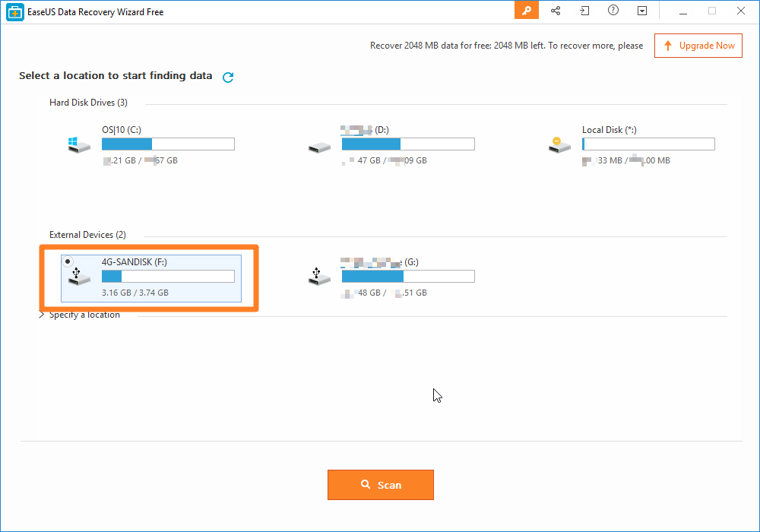The image size is (760, 532).
Task: Click the refresh drives icon
Action: (228, 77)
